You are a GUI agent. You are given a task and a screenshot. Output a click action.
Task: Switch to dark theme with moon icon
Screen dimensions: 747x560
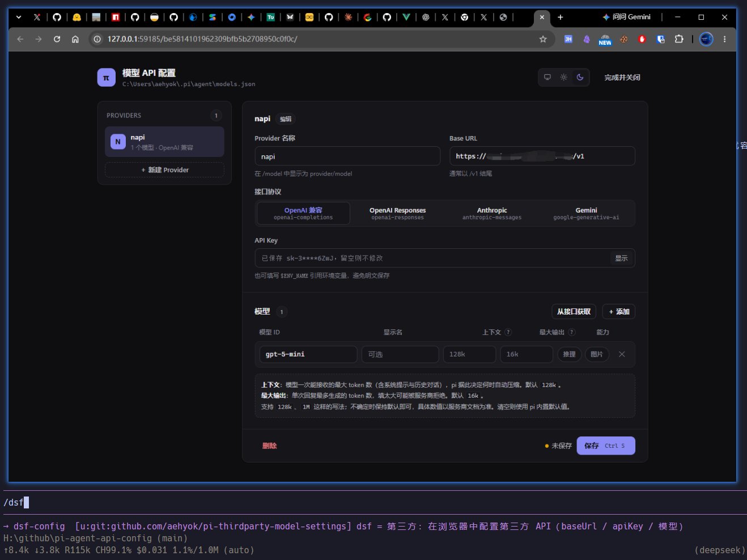click(580, 77)
